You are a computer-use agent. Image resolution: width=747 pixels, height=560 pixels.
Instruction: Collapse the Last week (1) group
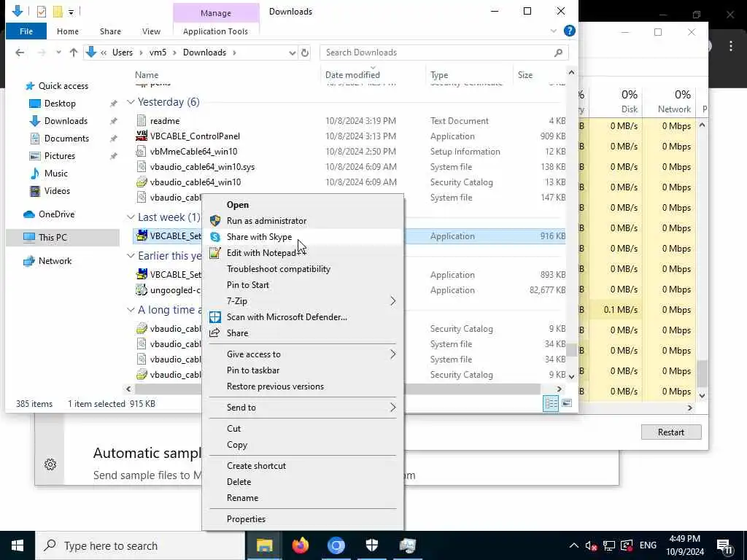coord(131,217)
